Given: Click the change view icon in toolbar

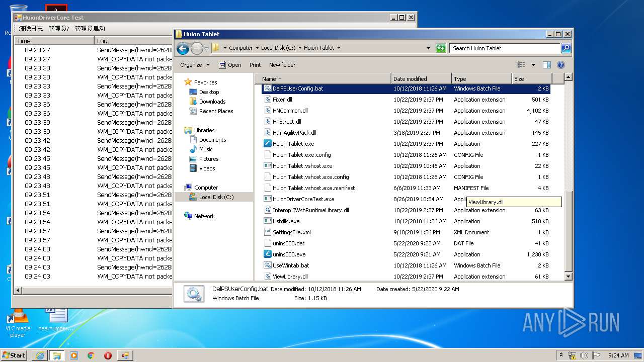Looking at the screenshot, I should click(521, 65).
